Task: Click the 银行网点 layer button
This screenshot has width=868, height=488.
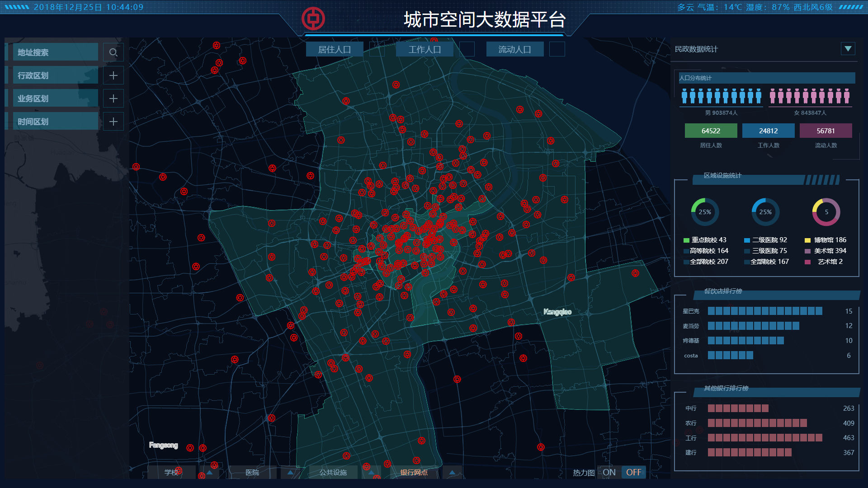Action: [x=414, y=472]
